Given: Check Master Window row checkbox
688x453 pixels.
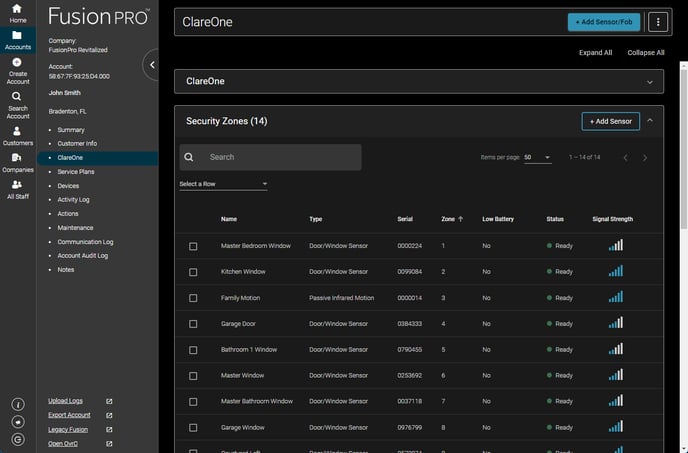Looking at the screenshot, I should point(193,376).
